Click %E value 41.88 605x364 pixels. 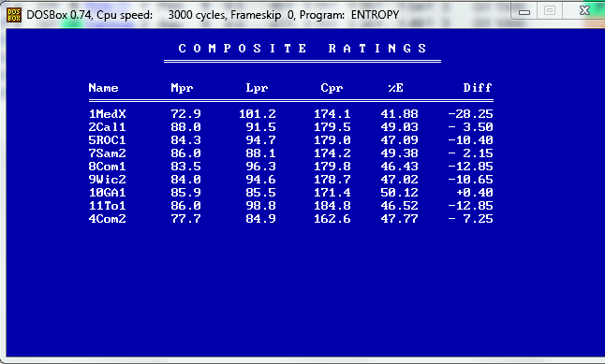coord(399,114)
